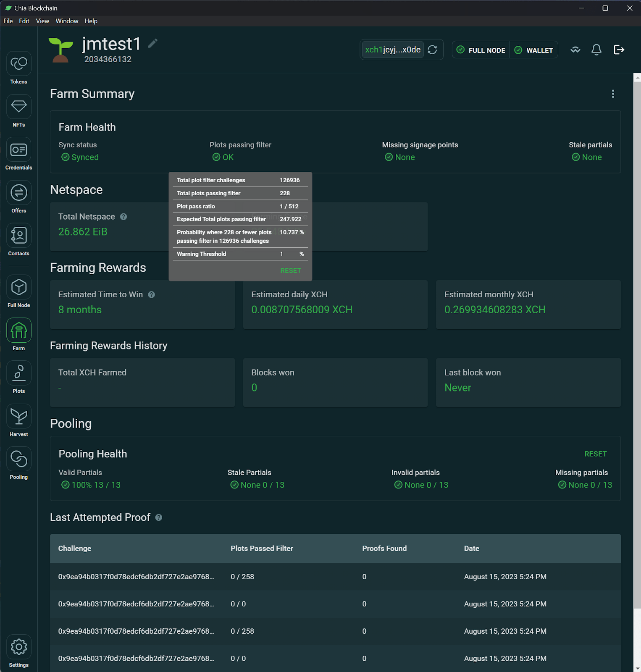641x672 pixels.
Task: Click the FULL NODE status indicator
Action: (481, 50)
